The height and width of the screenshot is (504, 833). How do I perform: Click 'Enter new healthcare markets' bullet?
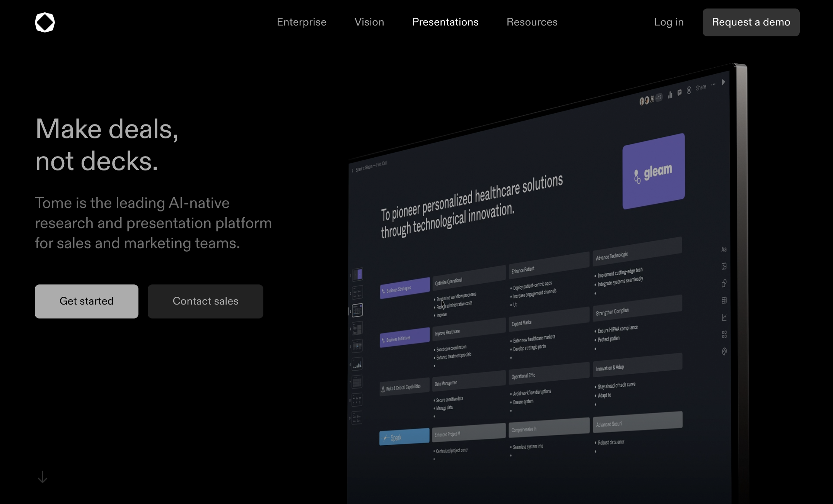534,339
